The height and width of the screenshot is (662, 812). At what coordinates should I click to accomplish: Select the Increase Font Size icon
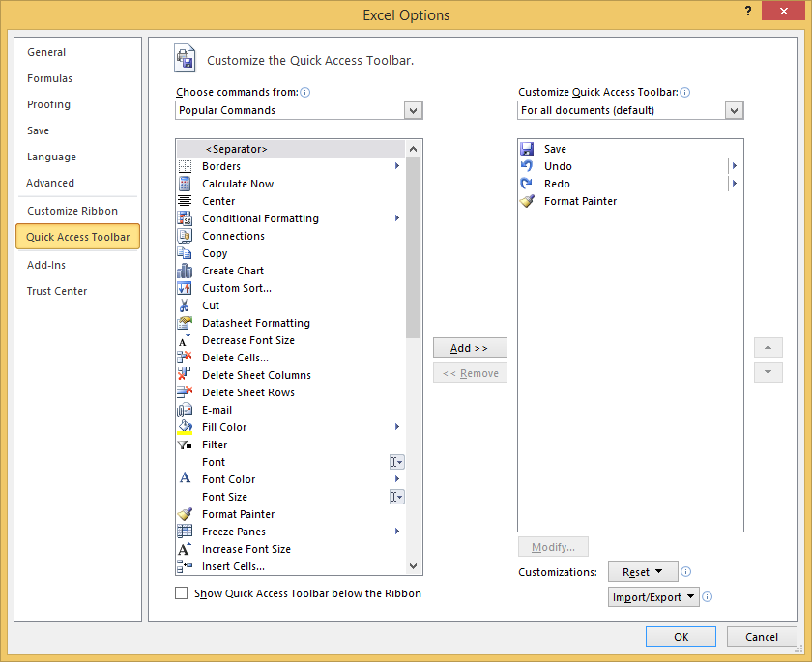pyautogui.click(x=185, y=549)
